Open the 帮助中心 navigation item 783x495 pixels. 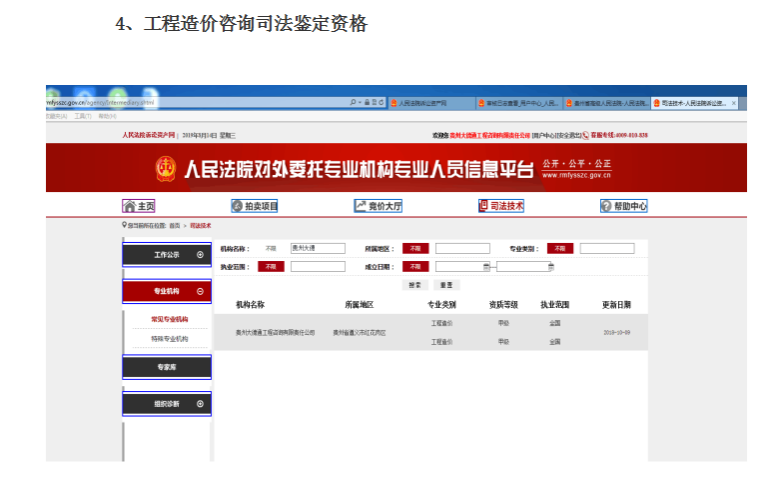tap(624, 206)
